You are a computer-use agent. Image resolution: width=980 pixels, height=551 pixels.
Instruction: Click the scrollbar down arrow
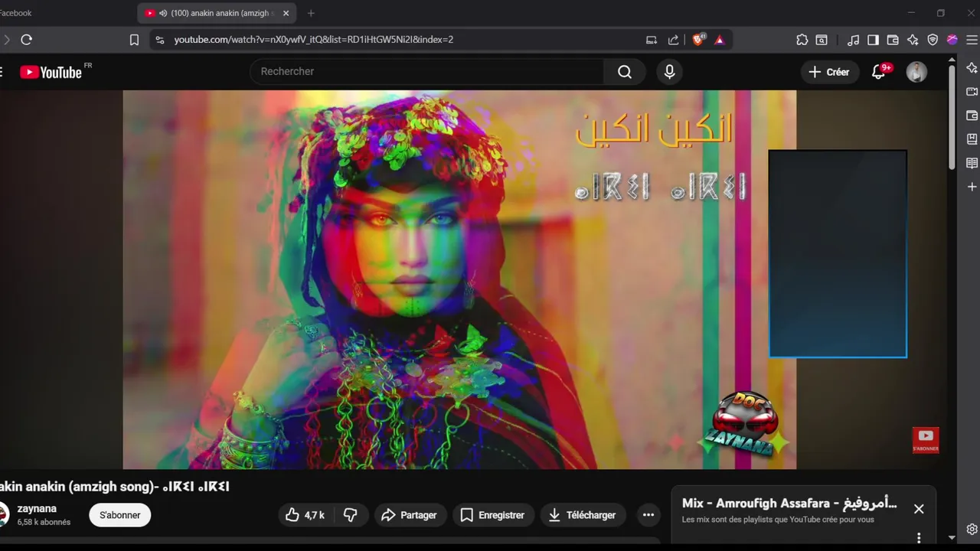click(x=952, y=538)
